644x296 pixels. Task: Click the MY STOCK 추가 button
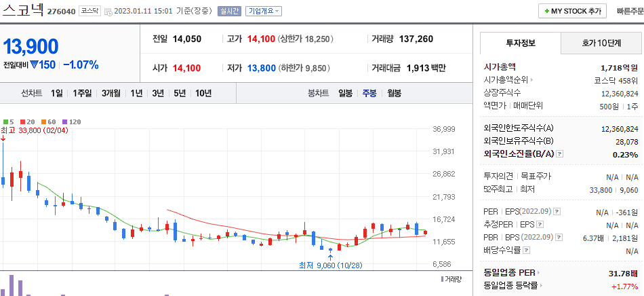pos(572,11)
